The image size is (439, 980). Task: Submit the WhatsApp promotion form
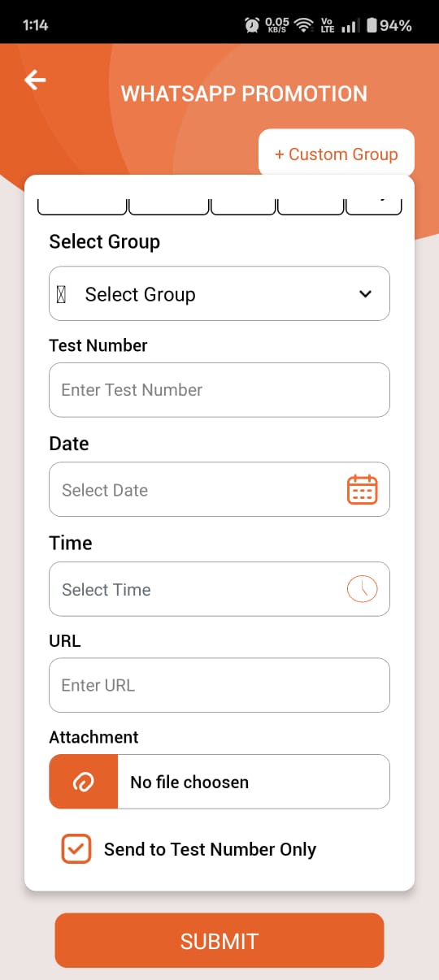tap(219, 940)
